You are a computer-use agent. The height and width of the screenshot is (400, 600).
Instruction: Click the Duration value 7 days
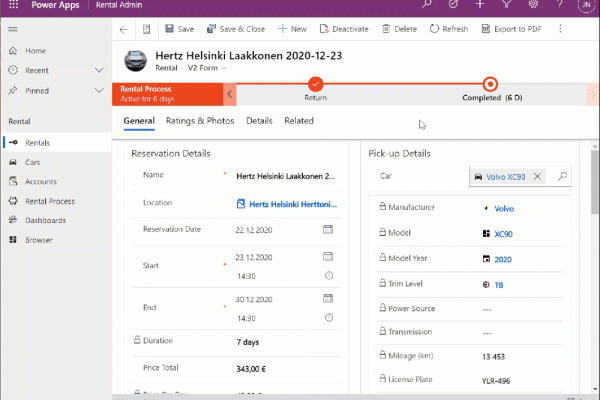pyautogui.click(x=248, y=342)
